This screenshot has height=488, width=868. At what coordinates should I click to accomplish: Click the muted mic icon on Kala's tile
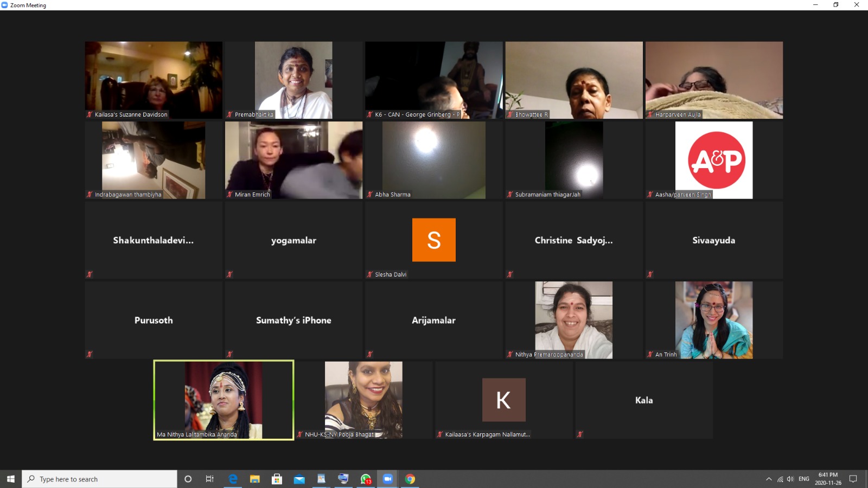coord(580,434)
